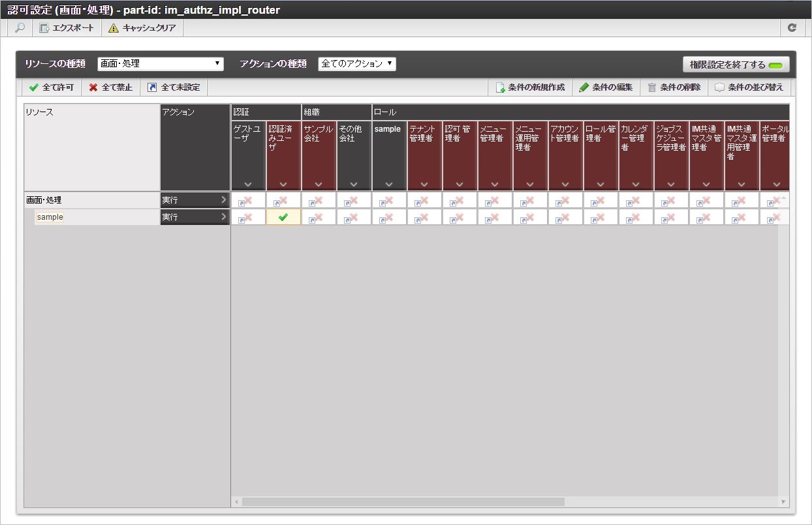Toggle green check for sample row 認証済みユーザ
812x525 pixels.
[283, 217]
